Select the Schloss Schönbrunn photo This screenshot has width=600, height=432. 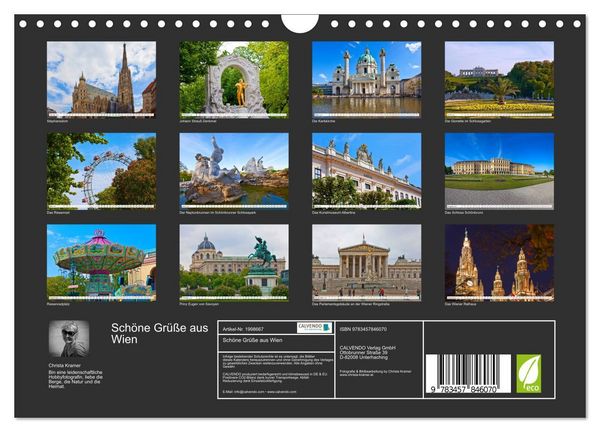pyautogui.click(x=499, y=171)
